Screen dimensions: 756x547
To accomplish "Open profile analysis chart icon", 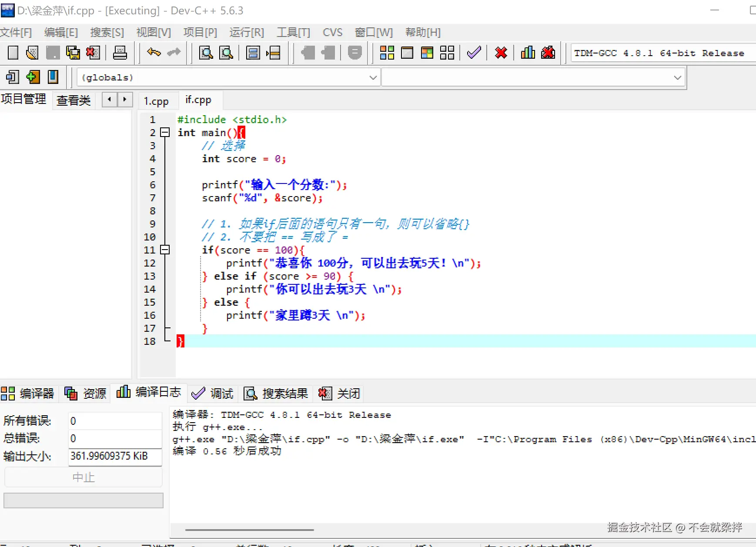I will (x=528, y=53).
